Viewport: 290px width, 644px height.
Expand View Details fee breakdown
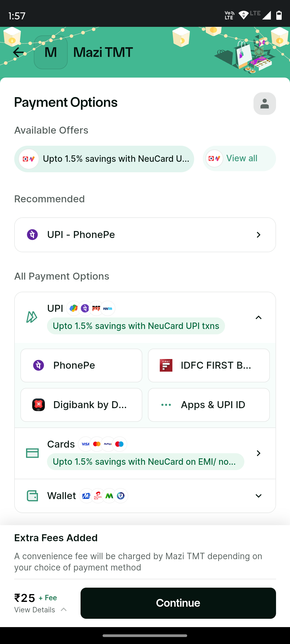coord(40,610)
